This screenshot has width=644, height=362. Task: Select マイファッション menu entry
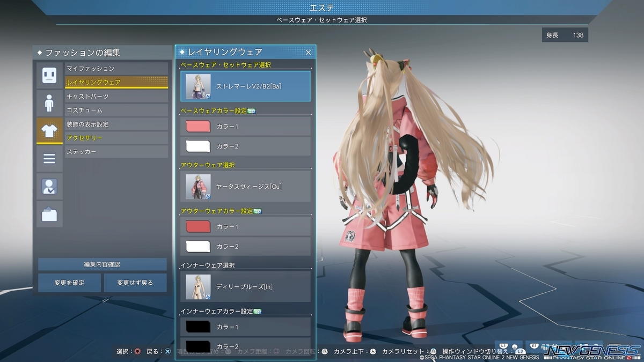[116, 69]
